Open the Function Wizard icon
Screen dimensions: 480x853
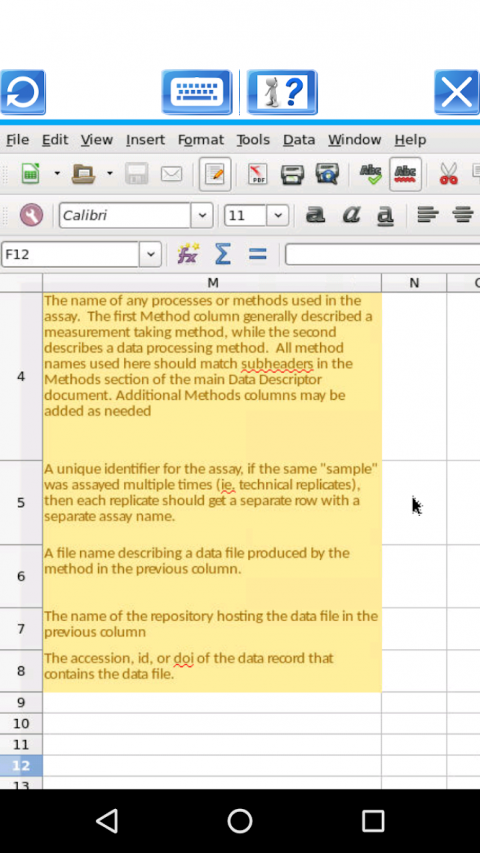tap(188, 254)
